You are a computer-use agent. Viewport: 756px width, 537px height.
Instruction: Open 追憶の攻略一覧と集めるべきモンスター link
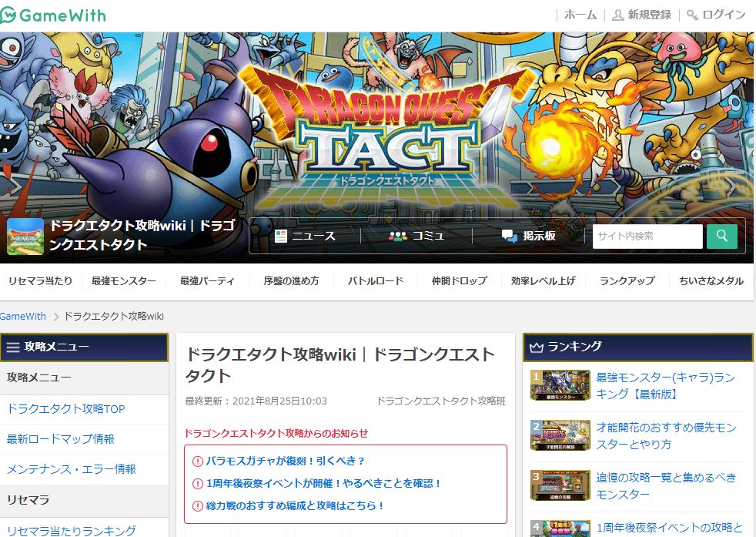(x=666, y=486)
